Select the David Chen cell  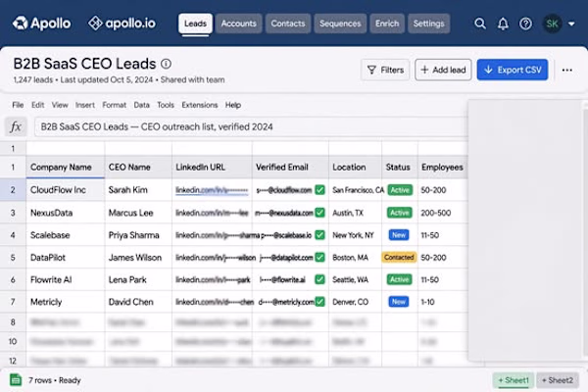click(x=138, y=302)
